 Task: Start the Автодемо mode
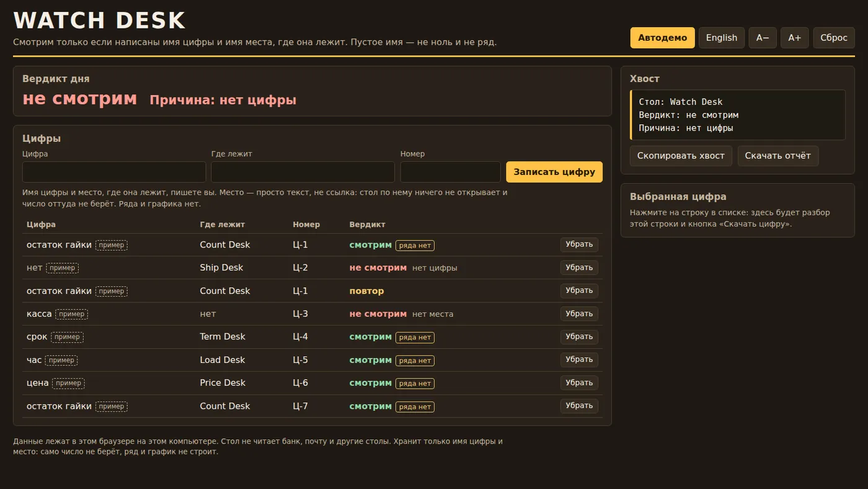[662, 38]
